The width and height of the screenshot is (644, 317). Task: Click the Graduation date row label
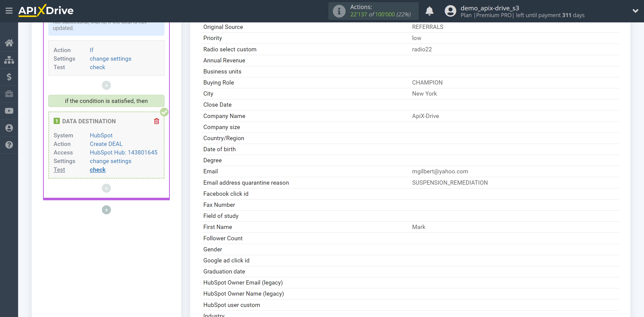click(224, 271)
